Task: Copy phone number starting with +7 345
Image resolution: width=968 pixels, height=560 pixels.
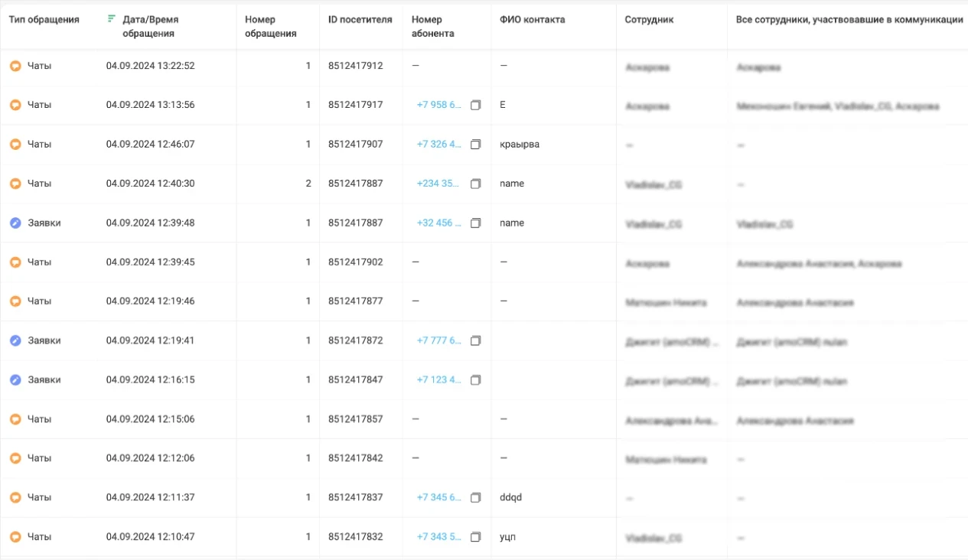Action: click(x=475, y=497)
